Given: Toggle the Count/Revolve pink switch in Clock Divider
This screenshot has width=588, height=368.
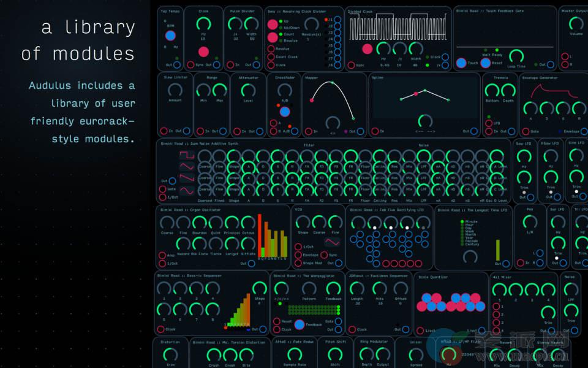Looking at the screenshot, I should pos(272,38).
